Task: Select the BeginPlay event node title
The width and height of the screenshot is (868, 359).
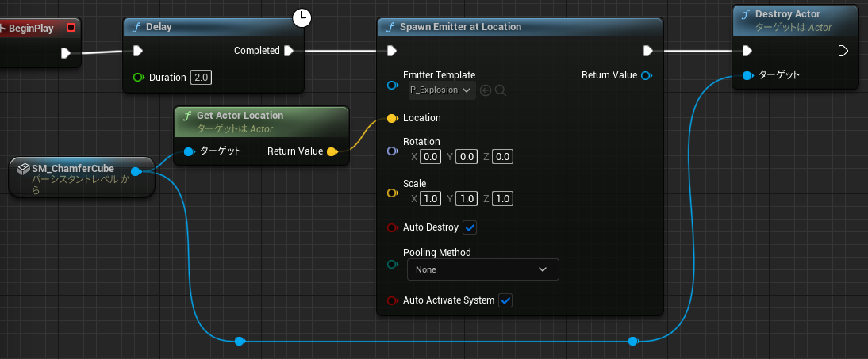Action: (31, 28)
